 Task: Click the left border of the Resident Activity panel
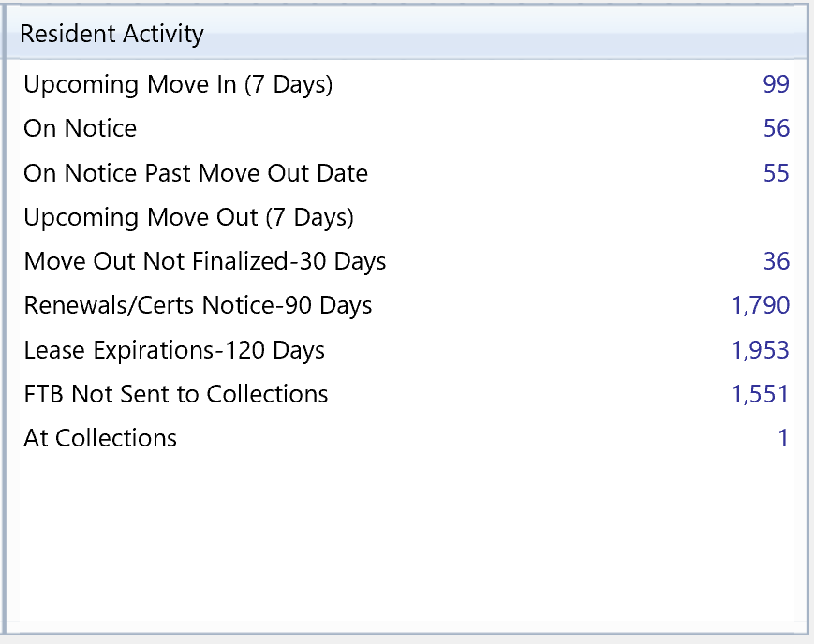pos(4,328)
